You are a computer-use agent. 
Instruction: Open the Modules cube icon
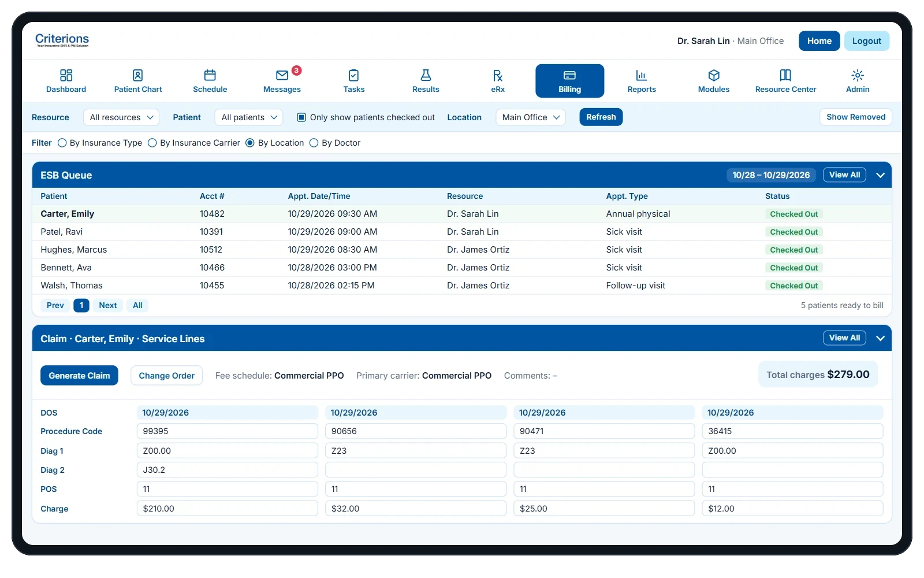[x=714, y=75]
